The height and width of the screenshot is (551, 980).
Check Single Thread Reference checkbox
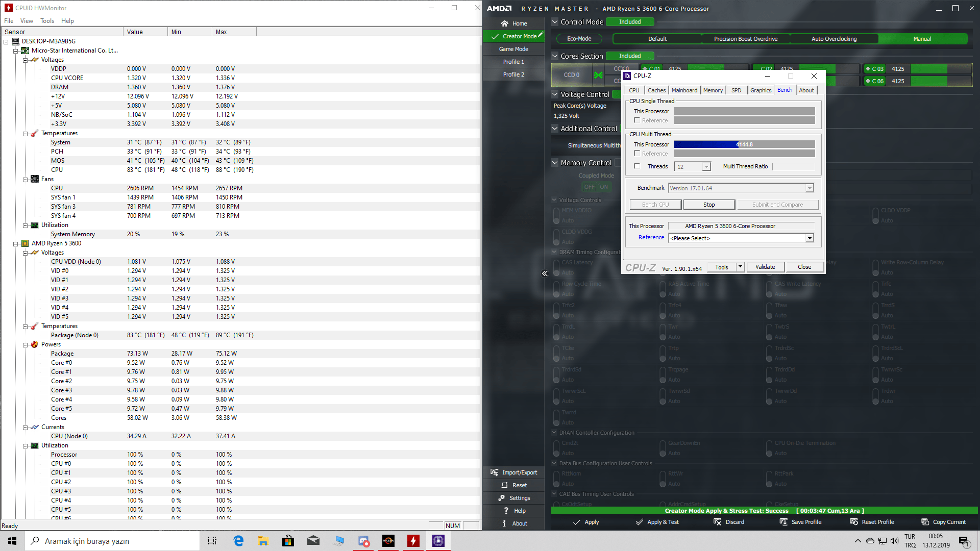tap(637, 120)
